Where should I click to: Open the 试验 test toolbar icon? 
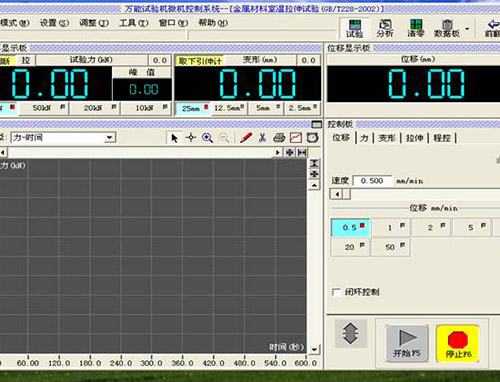tap(355, 28)
